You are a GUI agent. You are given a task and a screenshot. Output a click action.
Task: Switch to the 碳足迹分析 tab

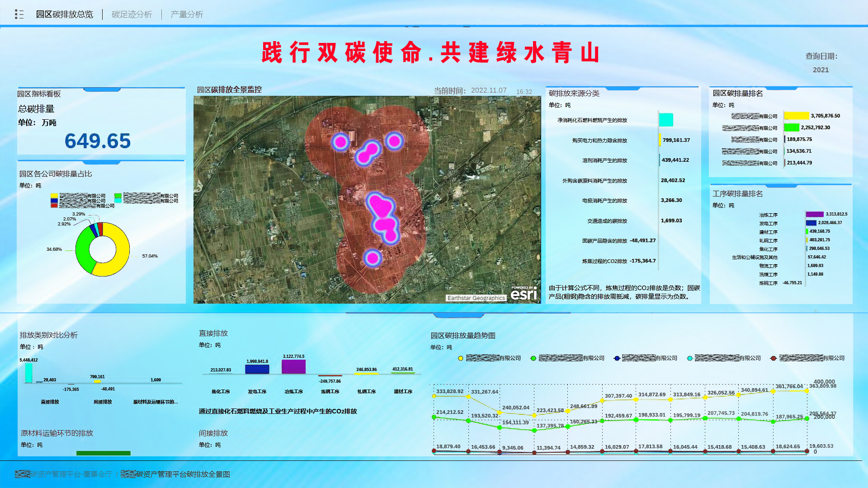132,14
